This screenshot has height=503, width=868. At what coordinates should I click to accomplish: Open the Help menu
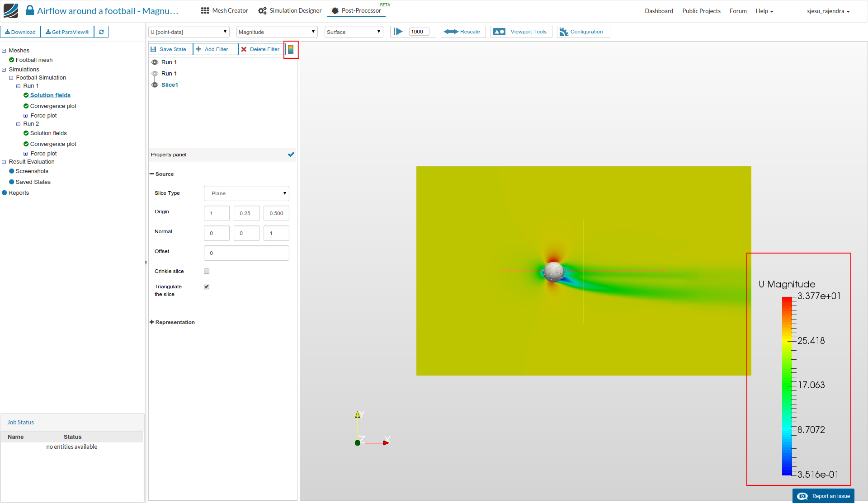[x=764, y=11]
